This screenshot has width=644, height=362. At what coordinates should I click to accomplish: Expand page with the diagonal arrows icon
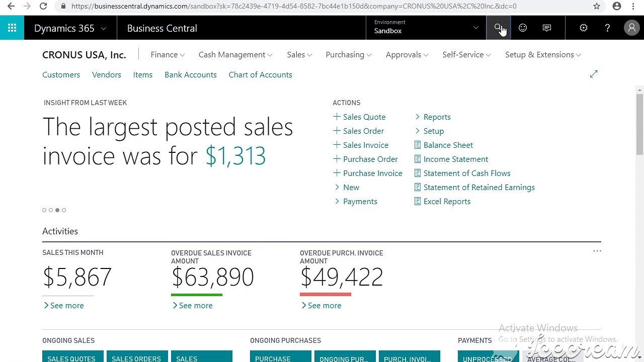click(594, 74)
